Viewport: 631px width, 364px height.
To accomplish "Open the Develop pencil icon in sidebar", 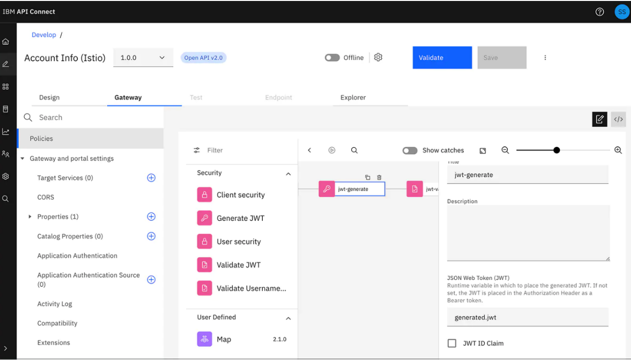I will [x=6, y=64].
